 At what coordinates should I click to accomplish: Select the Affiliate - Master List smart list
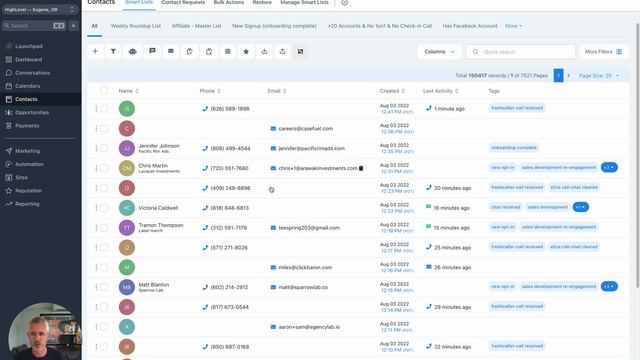pos(196,26)
